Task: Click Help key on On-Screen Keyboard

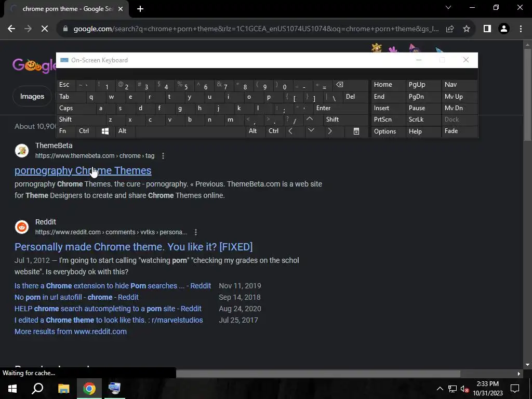Action: (423, 131)
